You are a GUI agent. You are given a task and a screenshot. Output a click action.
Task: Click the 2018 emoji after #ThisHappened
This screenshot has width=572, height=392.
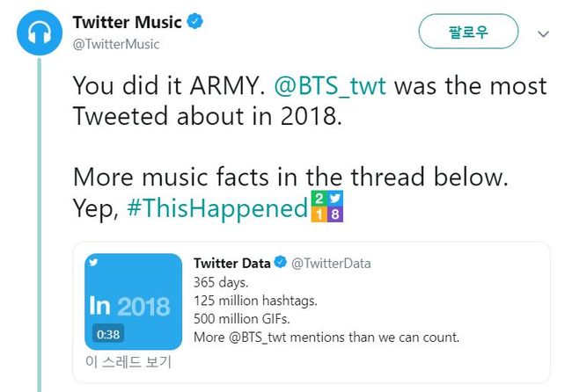(x=328, y=208)
